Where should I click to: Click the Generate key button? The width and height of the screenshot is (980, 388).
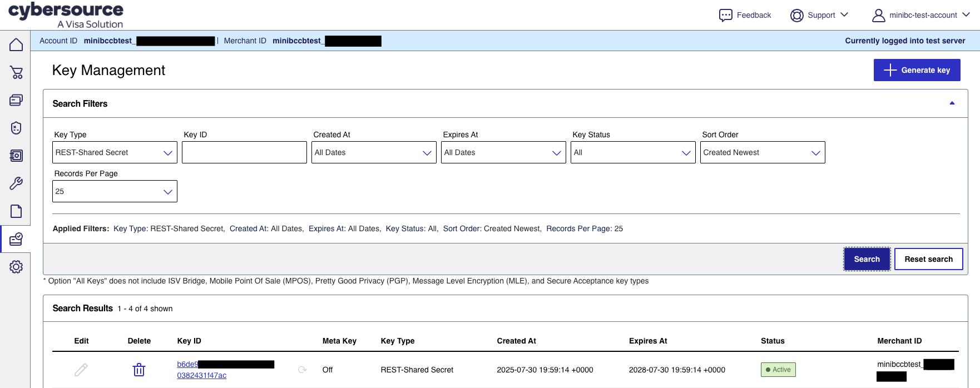917,70
